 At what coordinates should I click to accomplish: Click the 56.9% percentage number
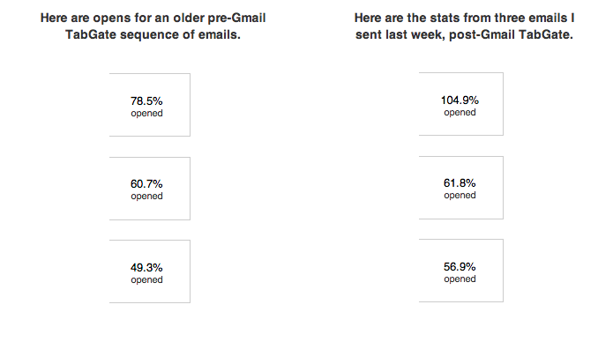pyautogui.click(x=460, y=267)
